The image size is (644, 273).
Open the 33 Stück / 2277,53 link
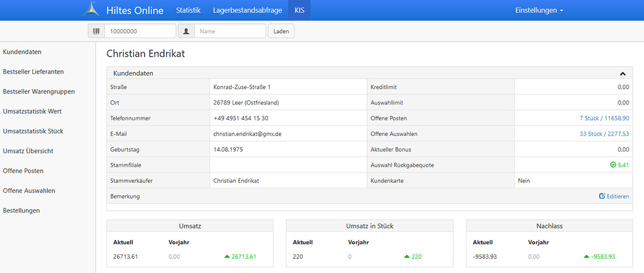click(x=604, y=134)
